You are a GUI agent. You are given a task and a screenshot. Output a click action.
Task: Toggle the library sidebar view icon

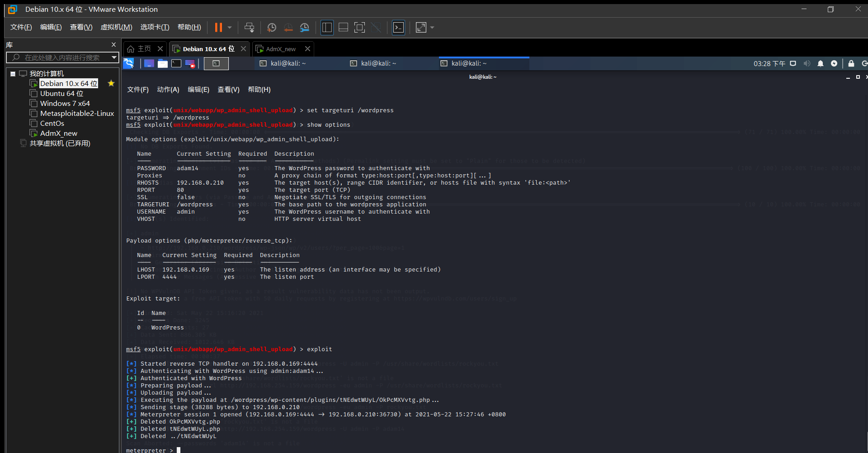(x=327, y=28)
